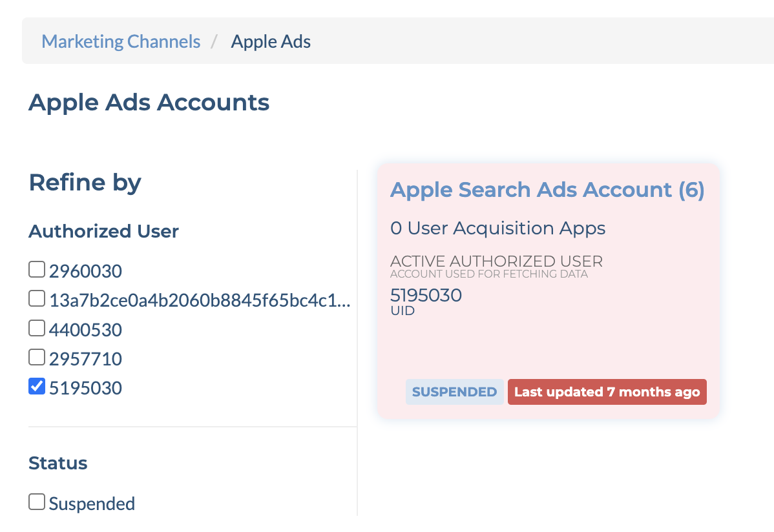Open the Marketing Channels breadcrumb link

click(x=121, y=41)
